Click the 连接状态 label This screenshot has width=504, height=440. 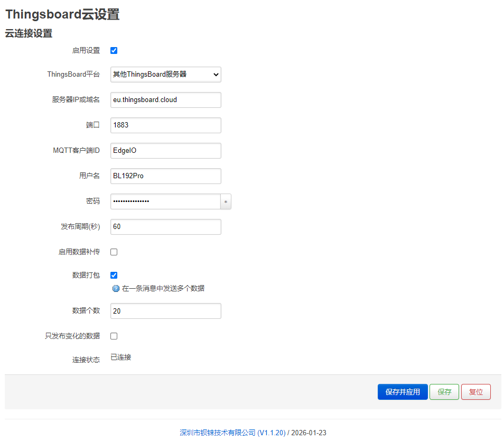(x=86, y=360)
